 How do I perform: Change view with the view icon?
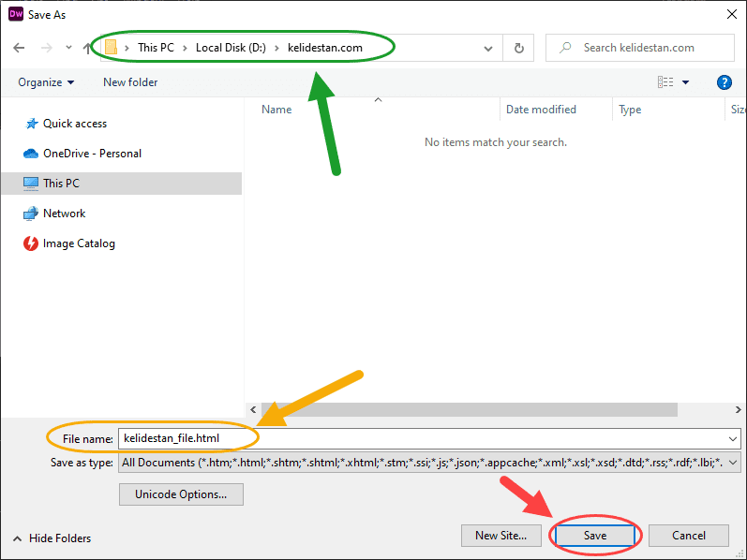coord(665,82)
